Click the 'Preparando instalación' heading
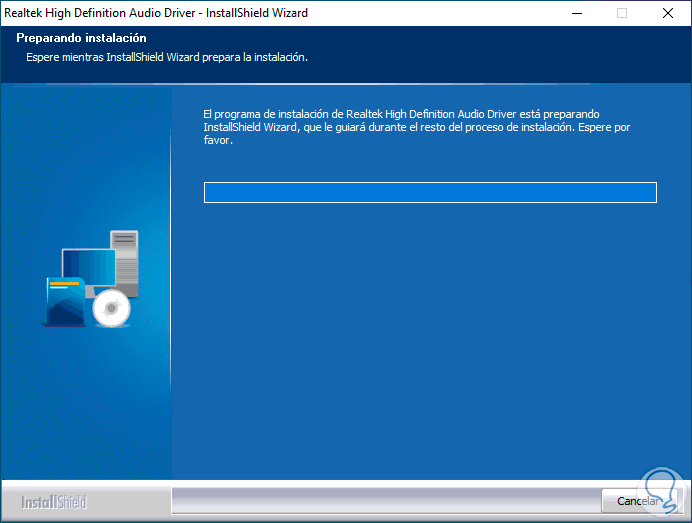Screen dimensions: 692x523 tap(81, 38)
